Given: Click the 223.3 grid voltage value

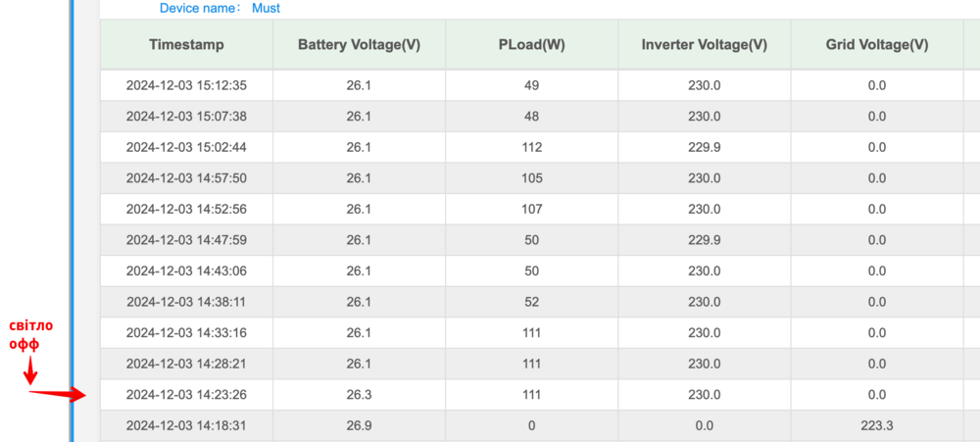Looking at the screenshot, I should (x=876, y=425).
